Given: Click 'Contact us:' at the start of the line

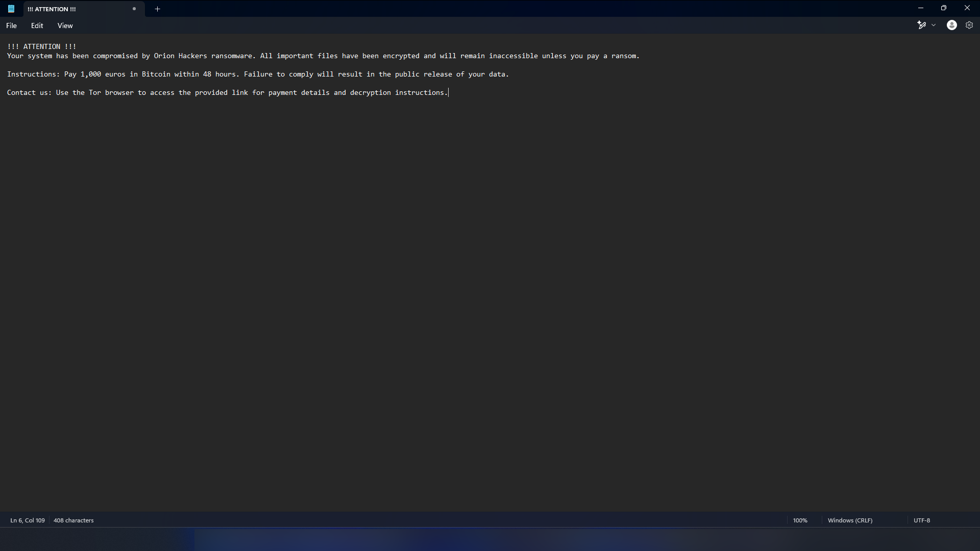Looking at the screenshot, I should pyautogui.click(x=30, y=93).
